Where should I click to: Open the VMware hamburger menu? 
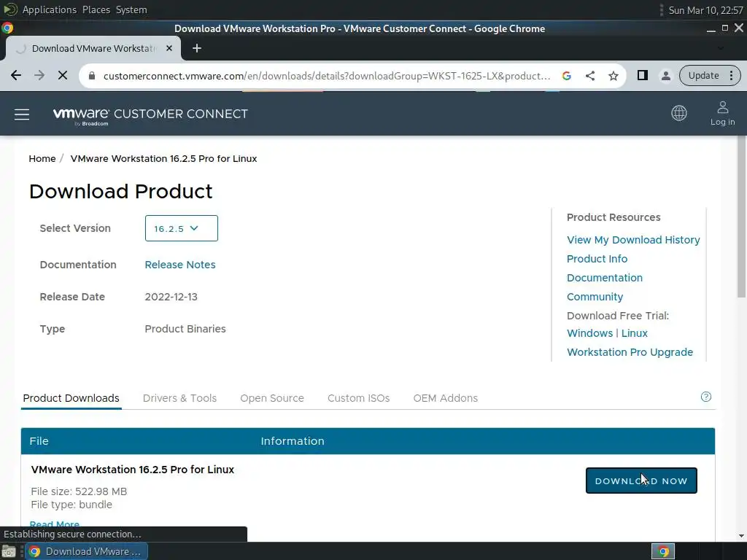[22, 114]
